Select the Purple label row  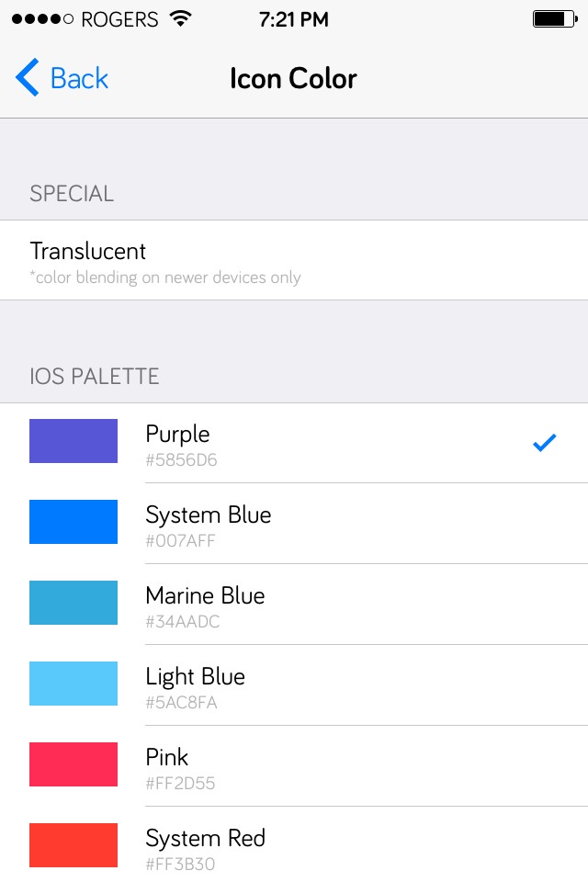pos(178,435)
